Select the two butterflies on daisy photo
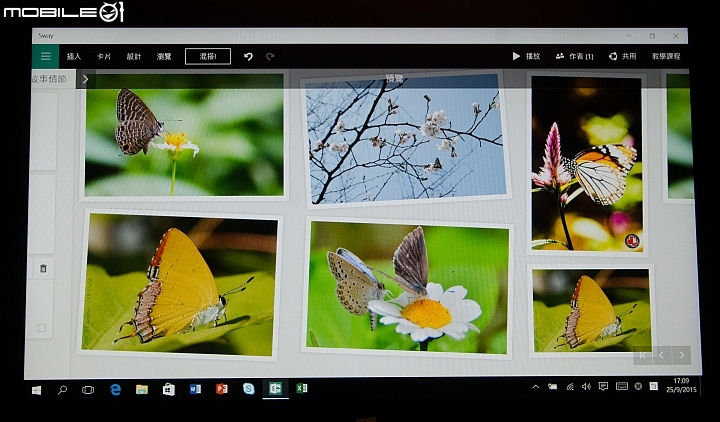The width and height of the screenshot is (720, 422). pyautogui.click(x=408, y=288)
